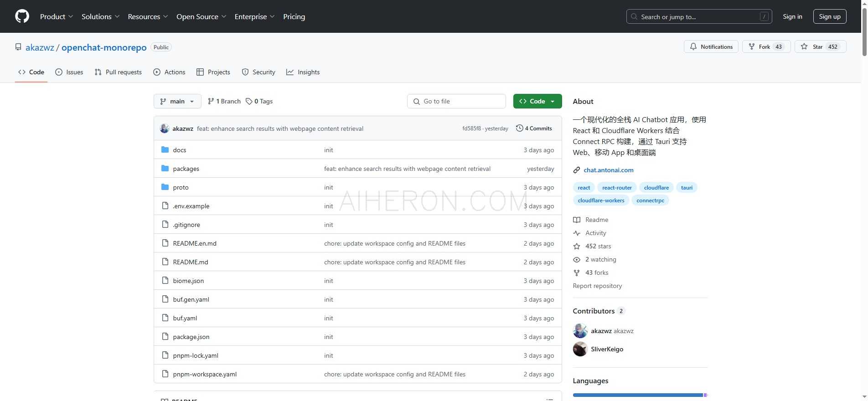Click the connectrpc topic tag
868x401 pixels.
[650, 200]
